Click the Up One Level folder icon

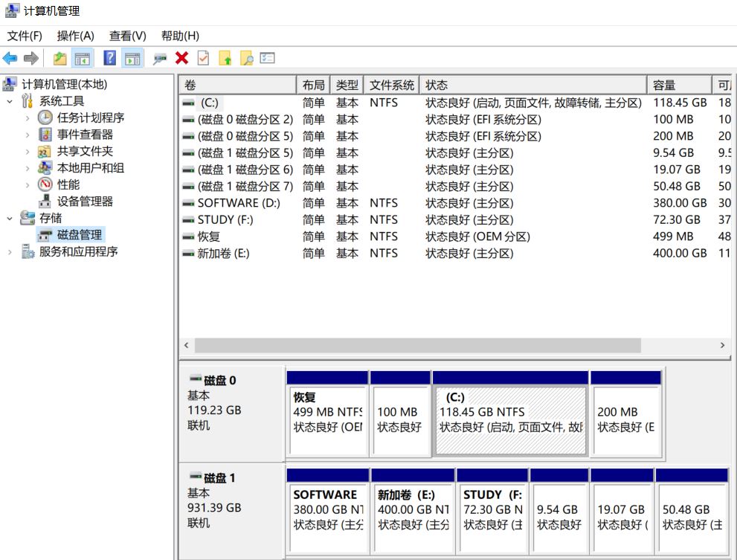59,58
